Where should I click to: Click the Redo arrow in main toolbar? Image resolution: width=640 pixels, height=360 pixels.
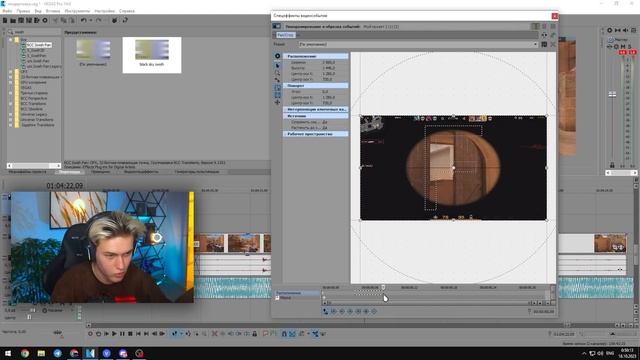coord(98,20)
